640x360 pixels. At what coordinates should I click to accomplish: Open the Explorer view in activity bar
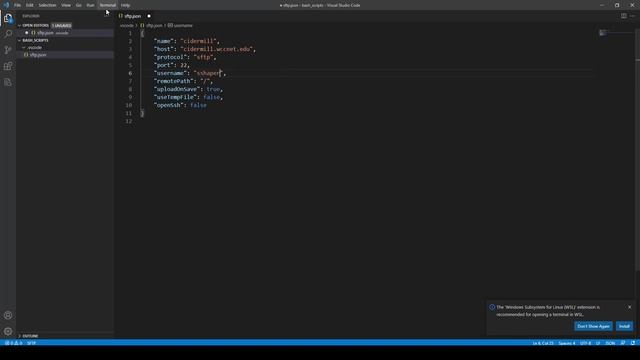(x=8, y=18)
